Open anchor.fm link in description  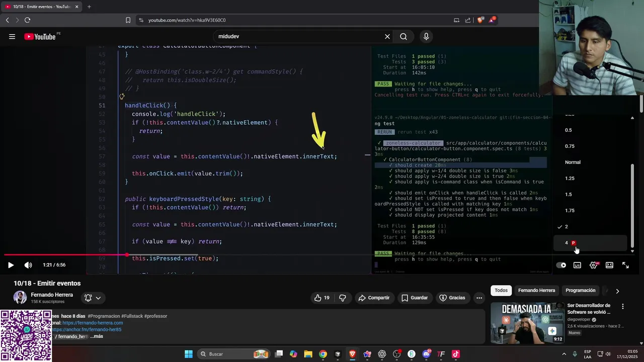pyautogui.click(x=87, y=330)
